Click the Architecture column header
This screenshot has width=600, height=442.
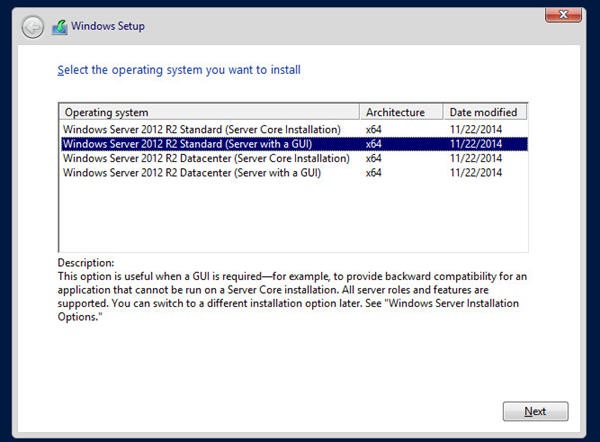tap(401, 112)
